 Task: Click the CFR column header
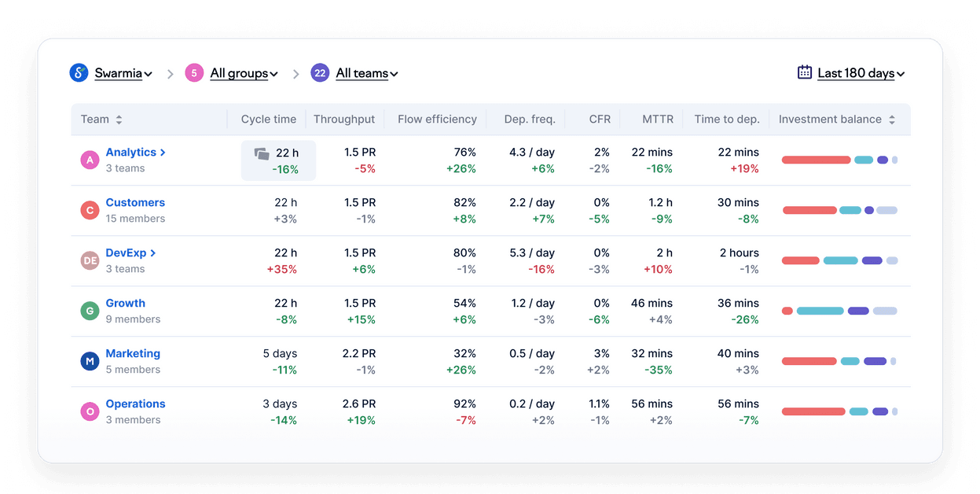600,120
